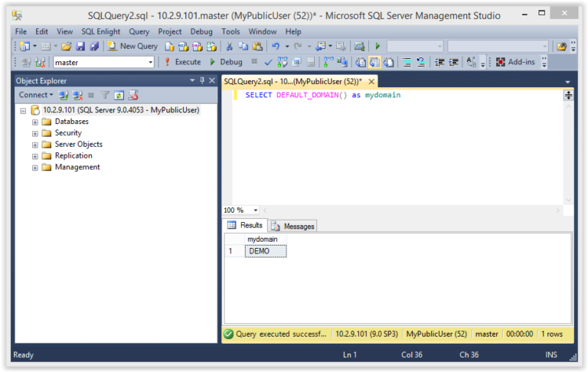Click the Filter funnel icon
588x372 pixels.
coord(105,95)
